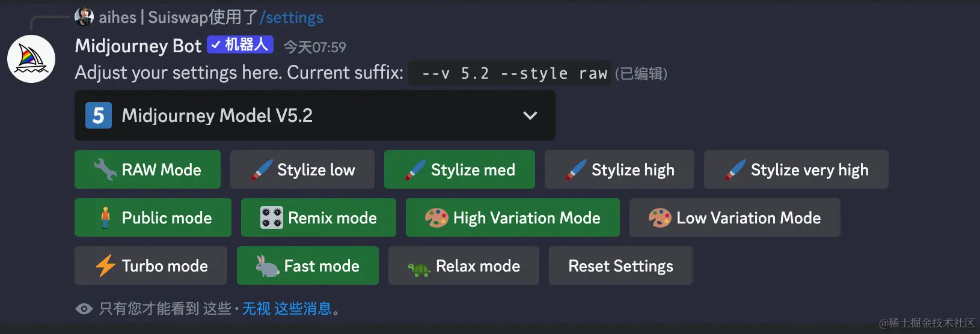Screen dimensions: 980x334
Task: Click the lightning bolt icon on Turbo mode
Action: pyautogui.click(x=105, y=266)
